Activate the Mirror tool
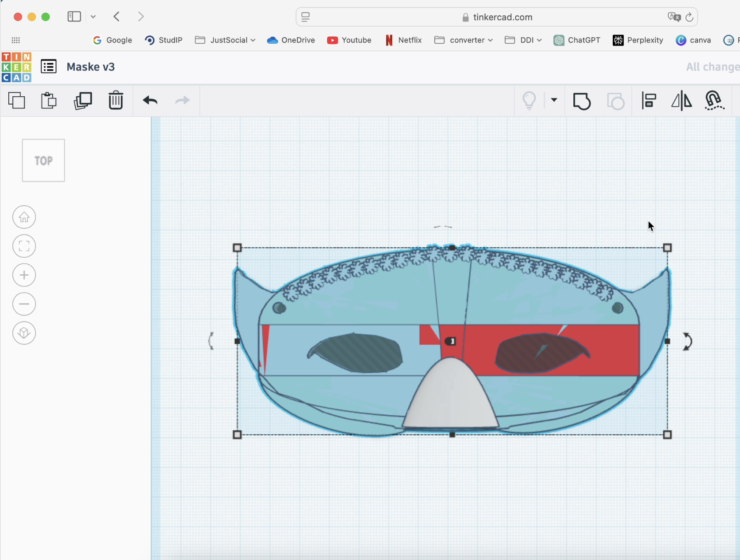The height and width of the screenshot is (560, 740). click(x=681, y=101)
